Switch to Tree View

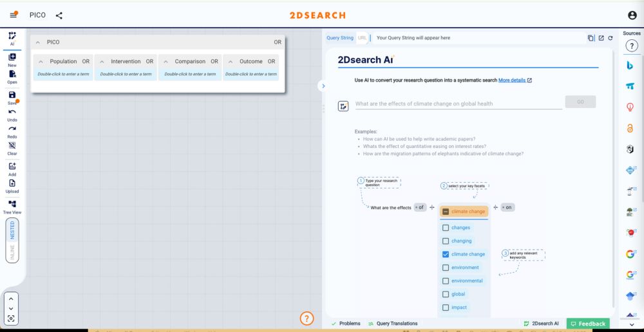pyautogui.click(x=12, y=207)
